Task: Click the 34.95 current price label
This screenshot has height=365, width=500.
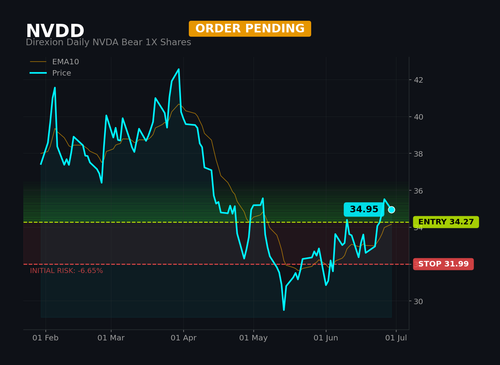Action: point(364,209)
